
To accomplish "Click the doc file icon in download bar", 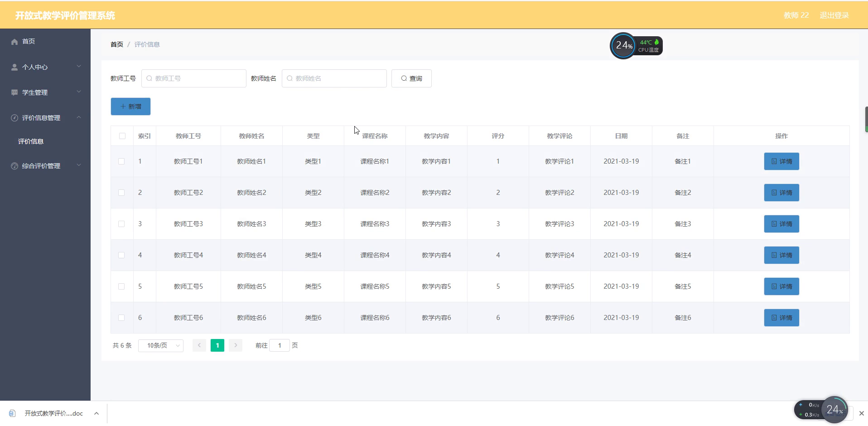I will (x=12, y=413).
